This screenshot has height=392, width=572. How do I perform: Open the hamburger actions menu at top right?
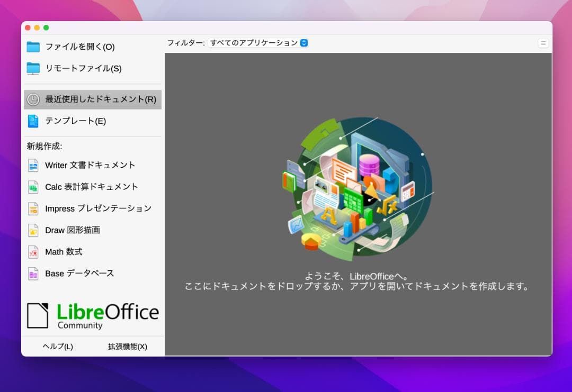pos(543,43)
